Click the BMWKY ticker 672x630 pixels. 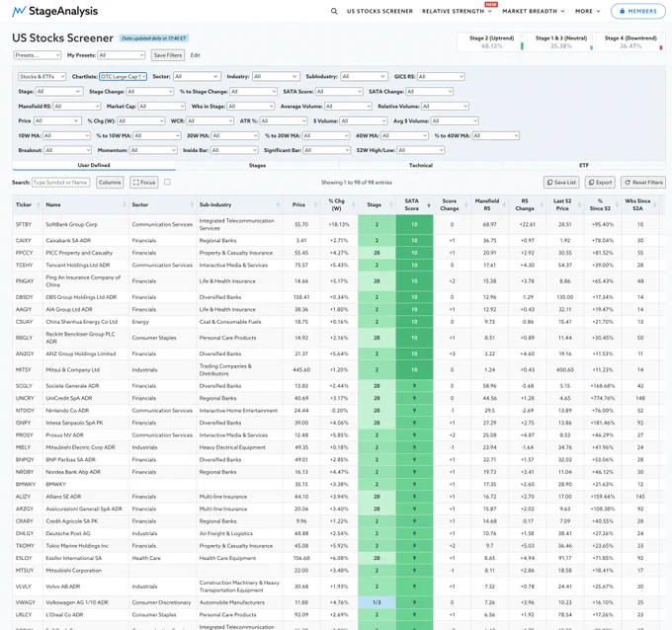point(25,485)
